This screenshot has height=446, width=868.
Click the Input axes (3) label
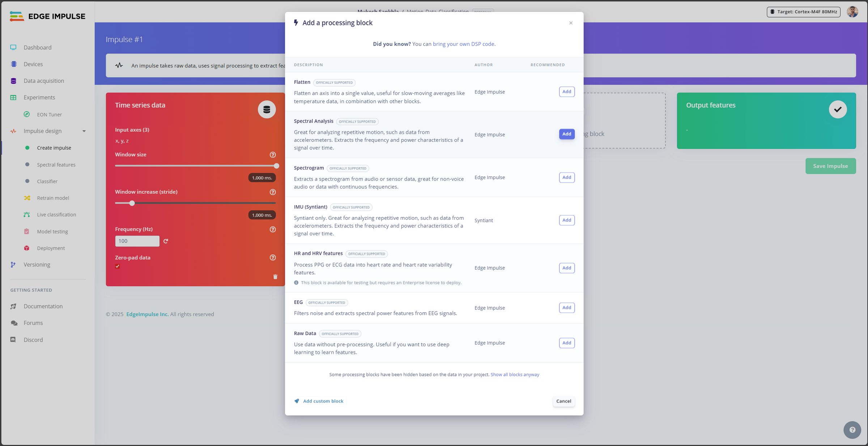(132, 130)
